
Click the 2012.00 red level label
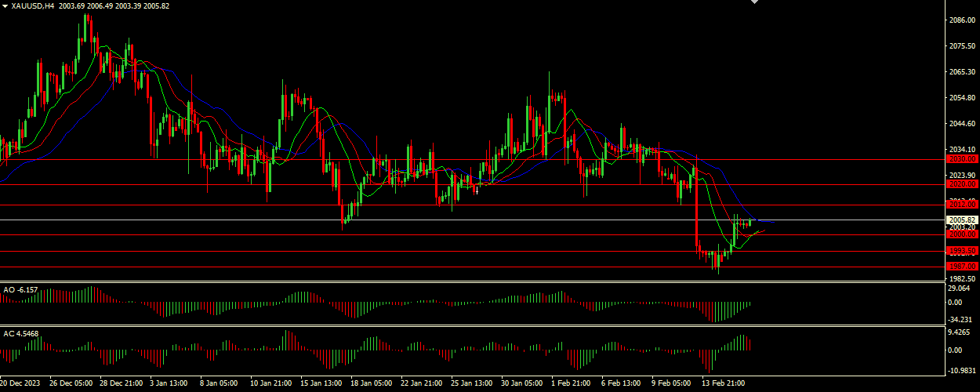pos(961,205)
